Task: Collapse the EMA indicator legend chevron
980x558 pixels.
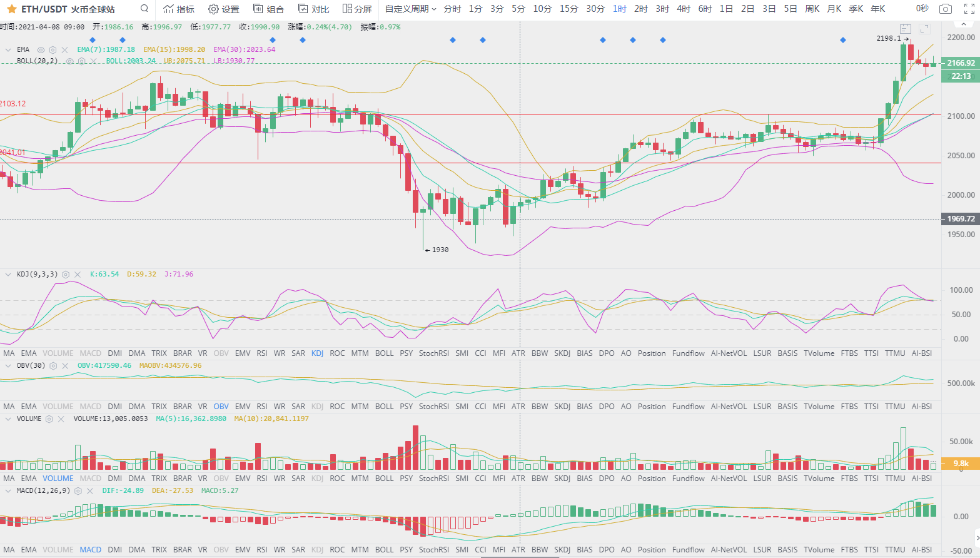Action: coord(8,50)
